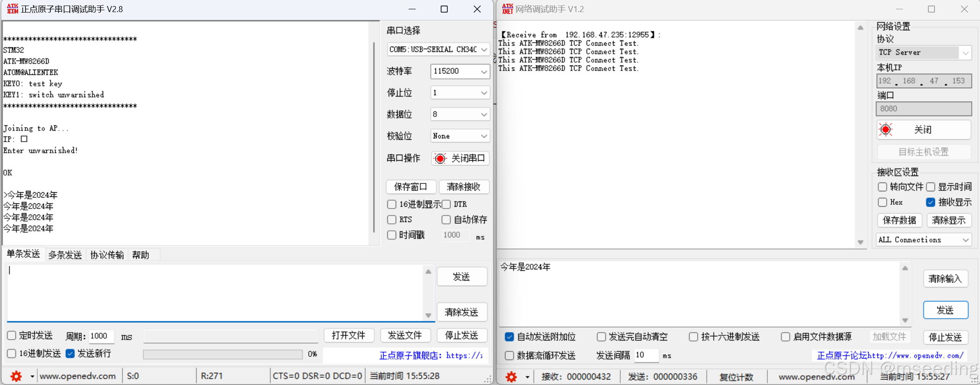Click 停止发送 button in network assistant
The height and width of the screenshot is (385, 980).
945,337
